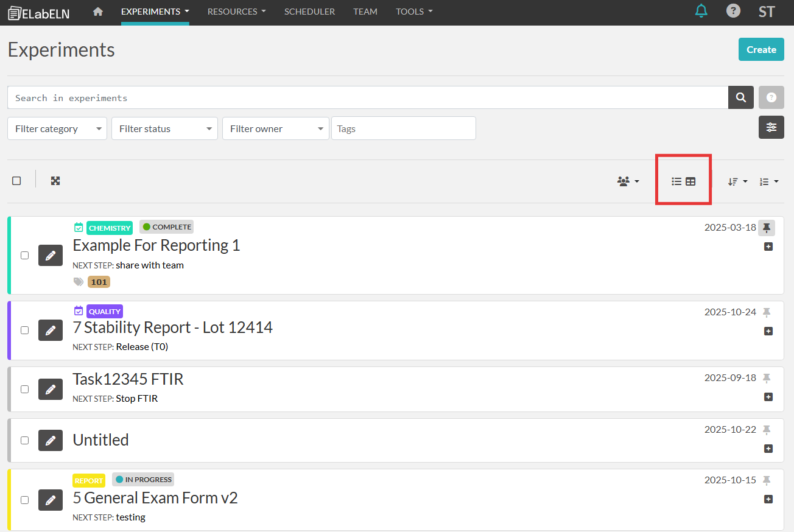Open the notifications bell
This screenshot has height=532, width=794.
point(701,11)
